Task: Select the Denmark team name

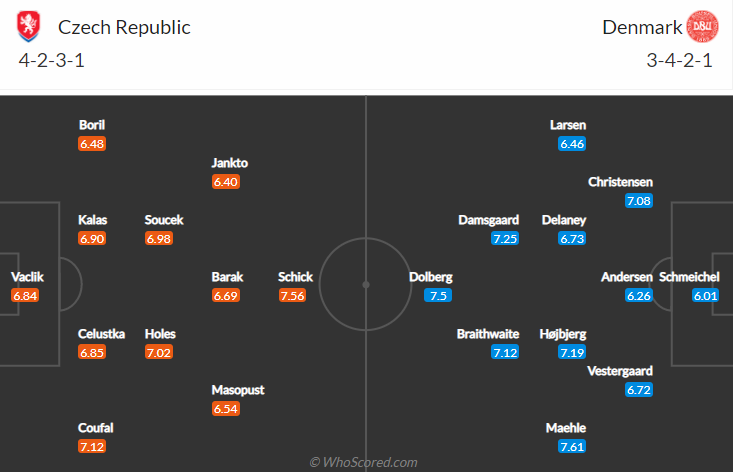Action: tap(641, 27)
